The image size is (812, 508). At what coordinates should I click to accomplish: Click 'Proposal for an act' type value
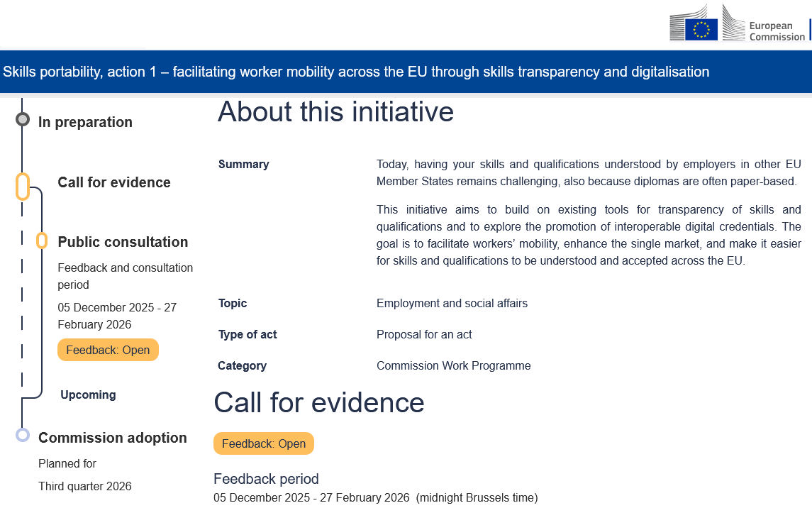(424, 334)
